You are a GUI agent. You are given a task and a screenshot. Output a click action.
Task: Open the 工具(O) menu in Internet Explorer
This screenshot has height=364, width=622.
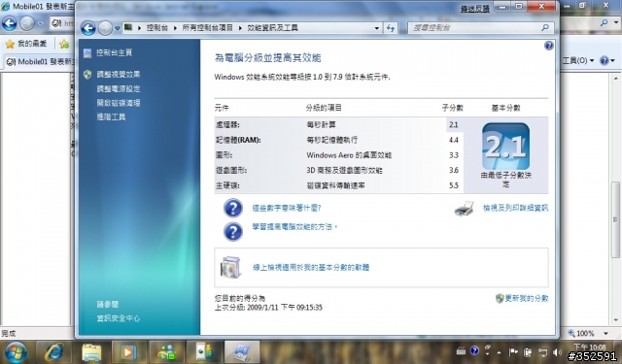(x=578, y=60)
